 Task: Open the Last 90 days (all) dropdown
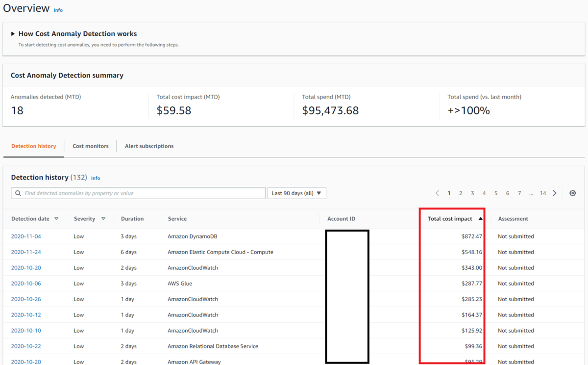[297, 193]
